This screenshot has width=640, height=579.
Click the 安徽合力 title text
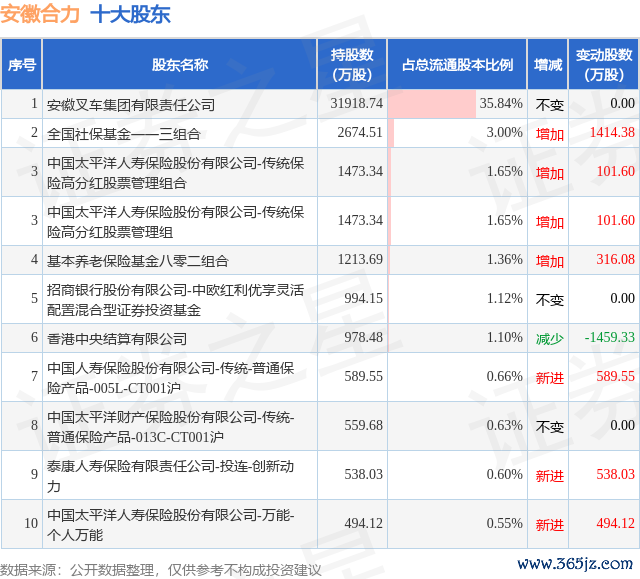tap(40, 14)
